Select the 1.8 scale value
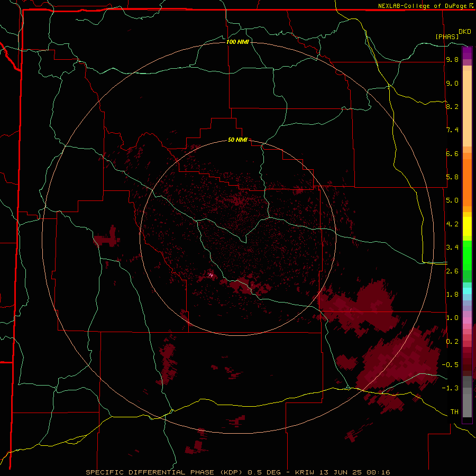Screen dimensions: 476x476 (452, 295)
